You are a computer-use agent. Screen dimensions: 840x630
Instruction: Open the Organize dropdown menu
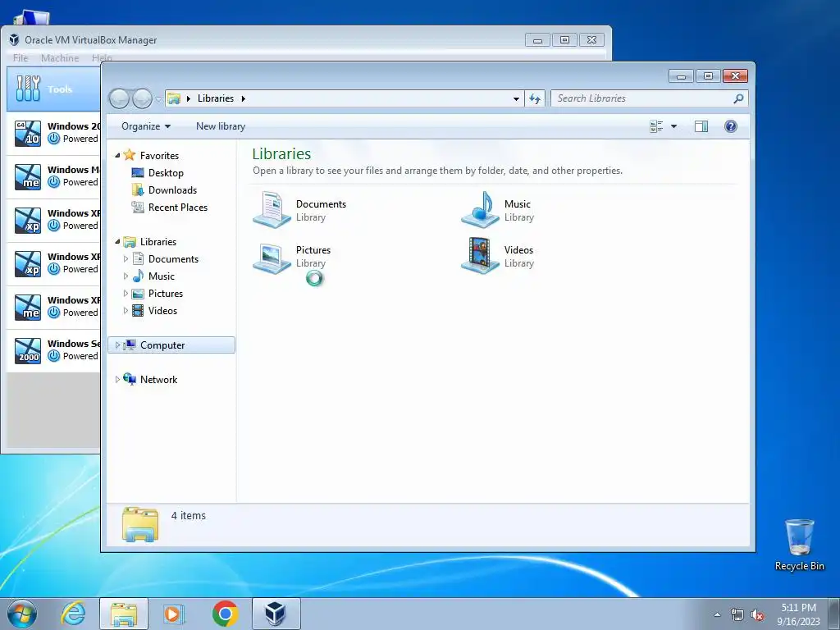[x=146, y=126]
